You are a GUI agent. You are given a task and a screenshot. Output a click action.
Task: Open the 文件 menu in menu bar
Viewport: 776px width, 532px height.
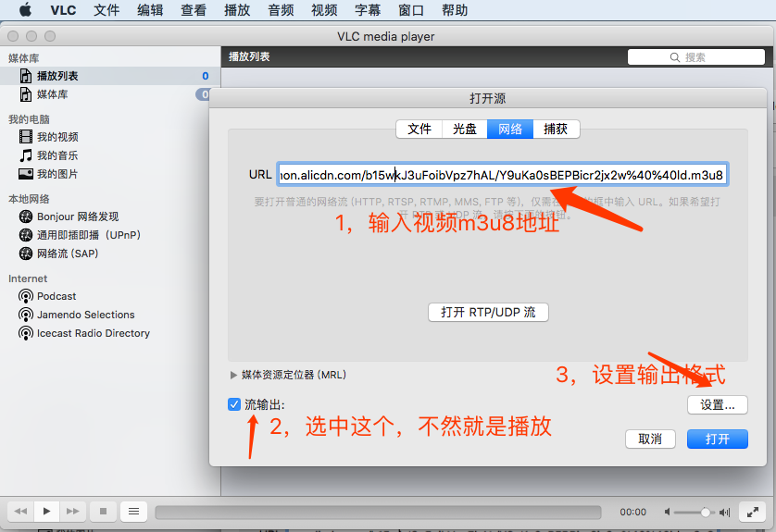[x=106, y=10]
